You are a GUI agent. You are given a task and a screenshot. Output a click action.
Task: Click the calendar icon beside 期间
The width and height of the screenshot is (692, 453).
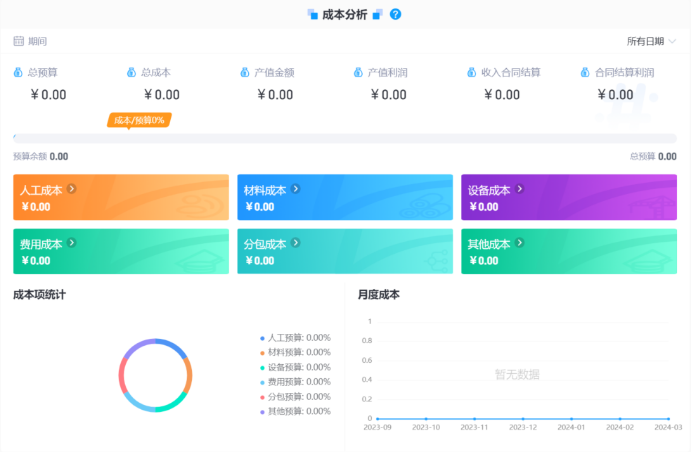(x=18, y=41)
